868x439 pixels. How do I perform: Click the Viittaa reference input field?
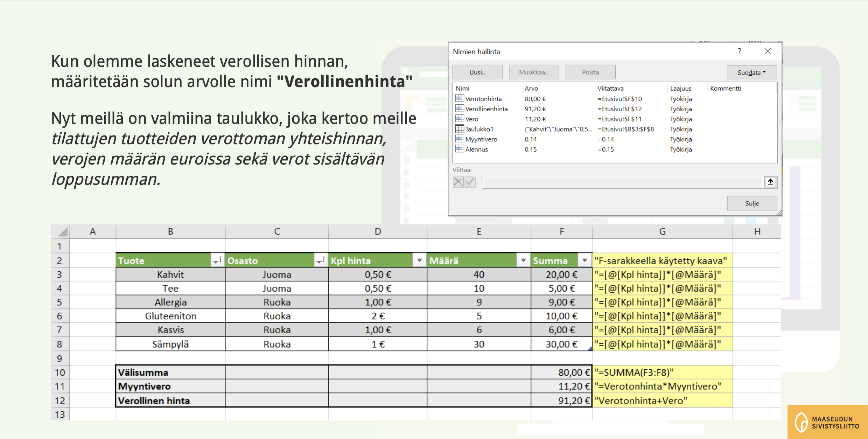(x=622, y=182)
